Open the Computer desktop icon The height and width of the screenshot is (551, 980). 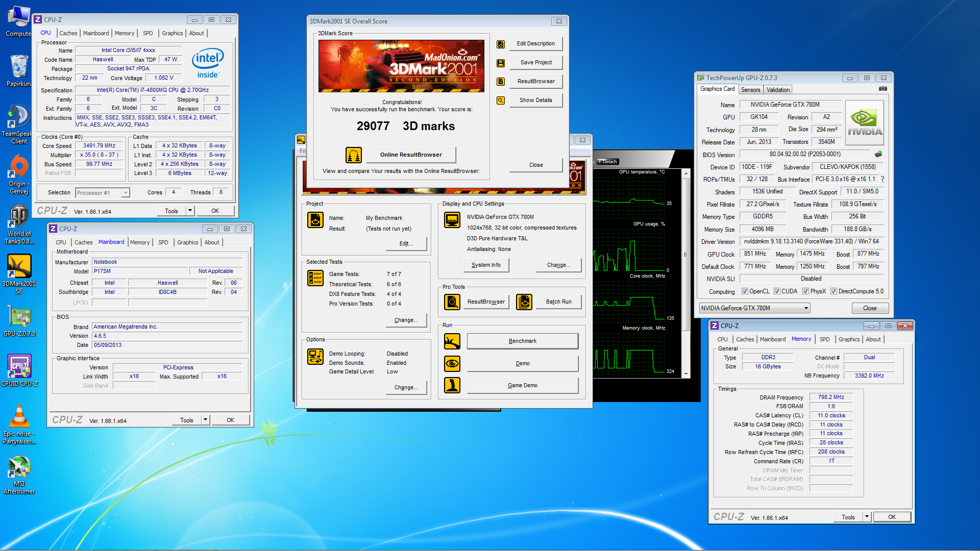tap(18, 21)
